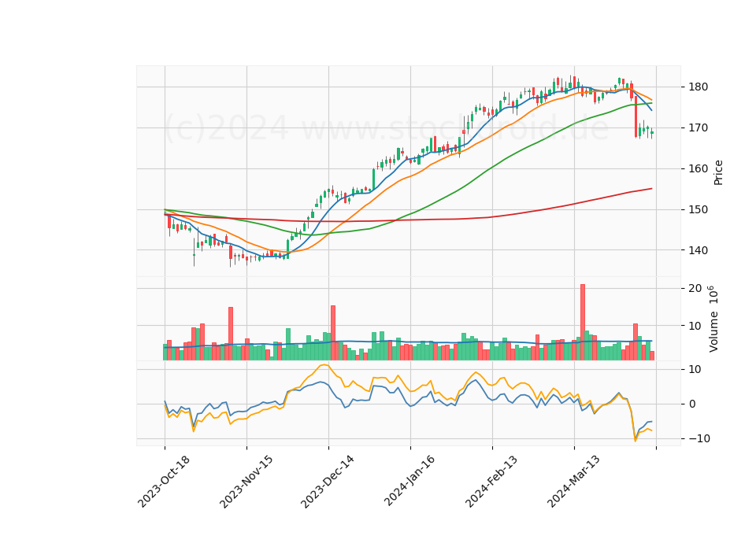Click the tall red volume bar before November 15
Viewport: 756px width, 543px height.
231,334
